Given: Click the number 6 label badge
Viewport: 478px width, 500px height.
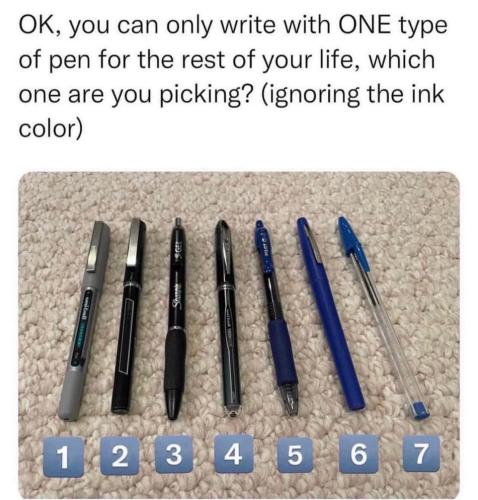Looking at the screenshot, I should click(359, 454).
